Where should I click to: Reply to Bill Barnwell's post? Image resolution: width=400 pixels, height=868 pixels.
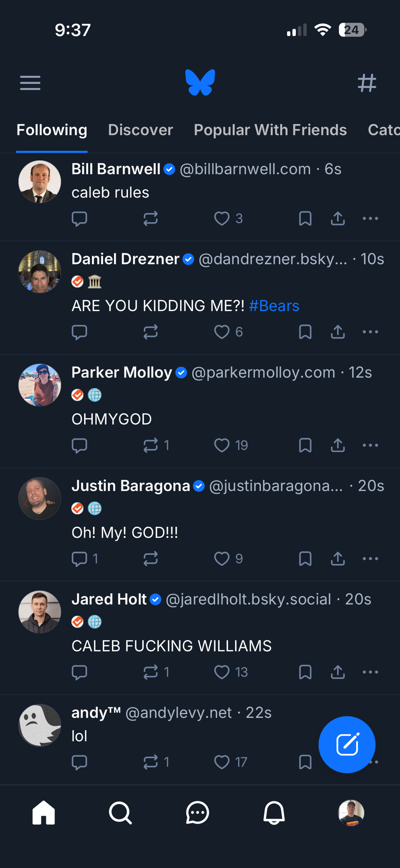(79, 219)
